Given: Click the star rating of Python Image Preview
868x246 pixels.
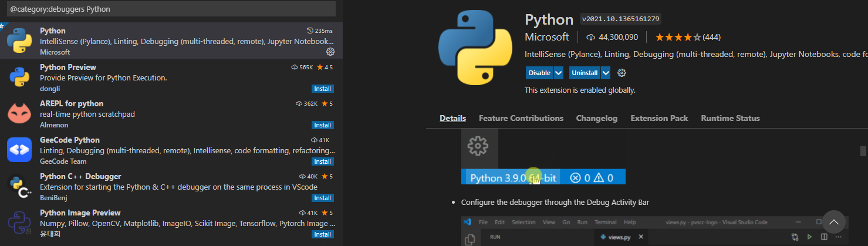Looking at the screenshot, I should coord(327,213).
